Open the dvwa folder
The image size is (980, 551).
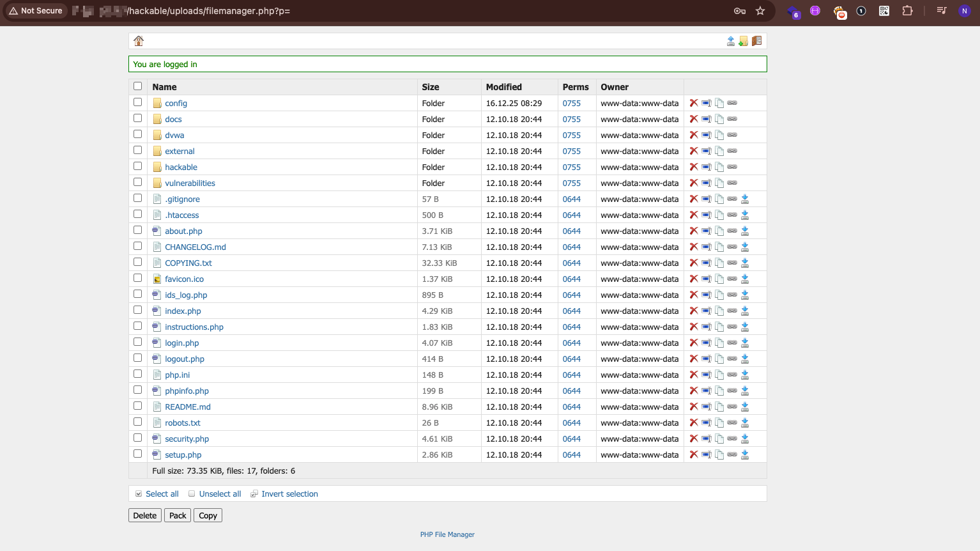(x=174, y=136)
